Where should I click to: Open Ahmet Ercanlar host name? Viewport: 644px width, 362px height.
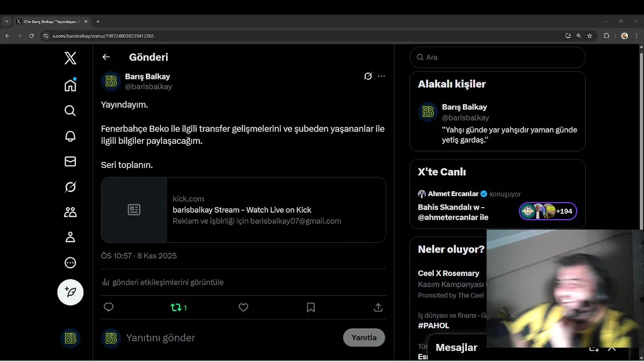click(453, 194)
